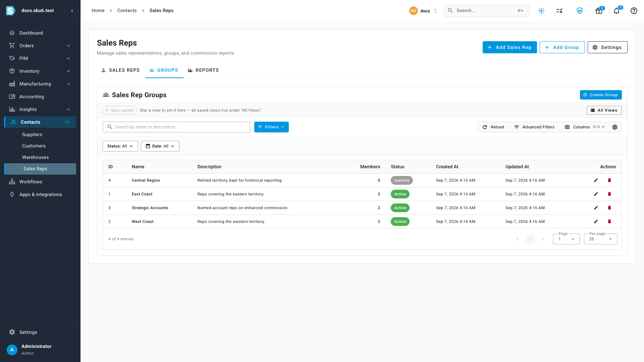This screenshot has height=362, width=644.
Task: Open Dashboard in sidebar
Action: (x=40, y=33)
